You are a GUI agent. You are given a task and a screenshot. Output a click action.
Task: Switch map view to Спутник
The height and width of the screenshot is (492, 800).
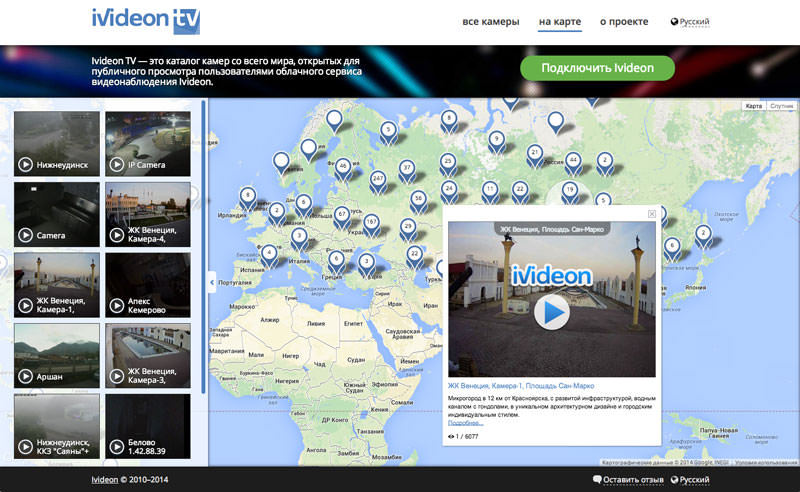pyautogui.click(x=781, y=106)
